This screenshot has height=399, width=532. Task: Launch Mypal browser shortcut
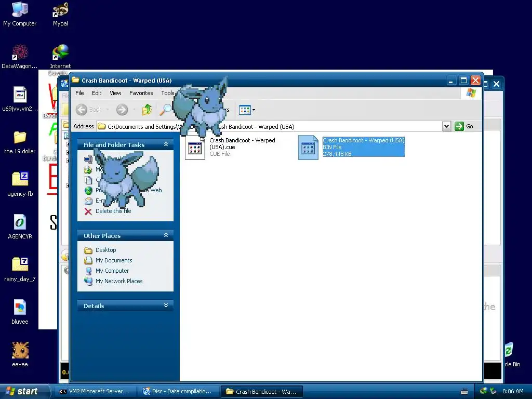point(60,14)
